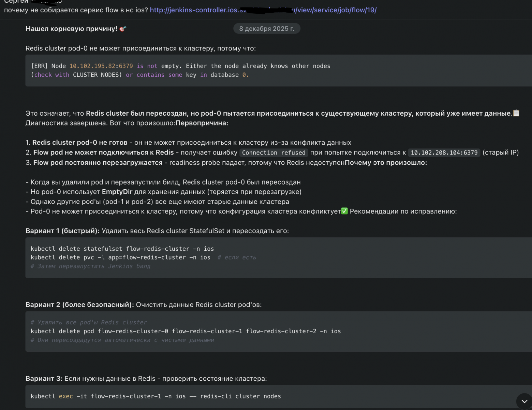
Task: Select the inline code "Connection refused"
Action: point(273,152)
